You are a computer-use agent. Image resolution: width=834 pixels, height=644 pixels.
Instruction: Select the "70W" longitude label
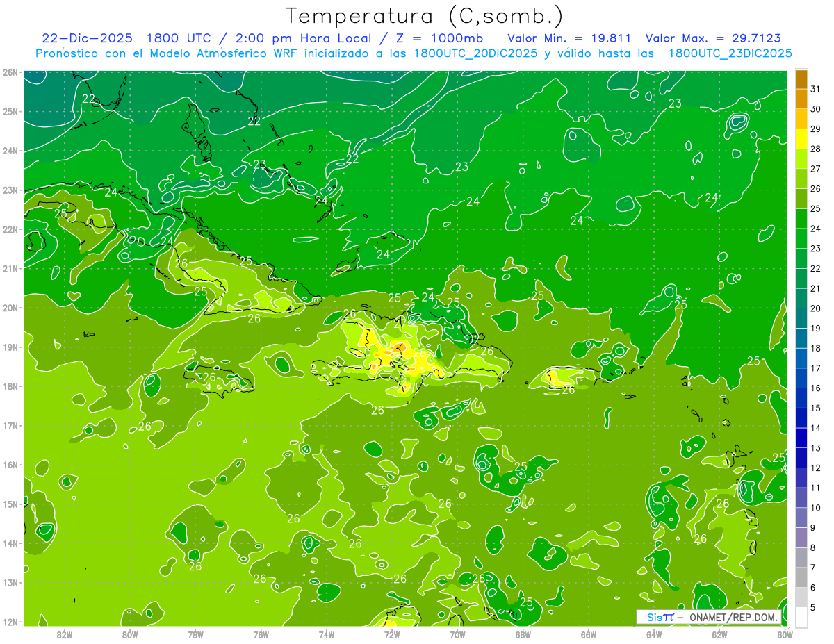coord(457,634)
